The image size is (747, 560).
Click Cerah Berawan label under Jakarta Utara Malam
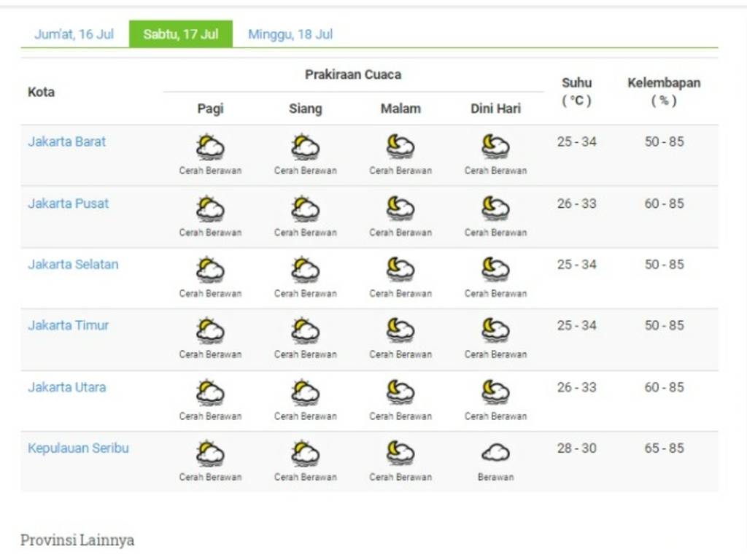point(400,416)
